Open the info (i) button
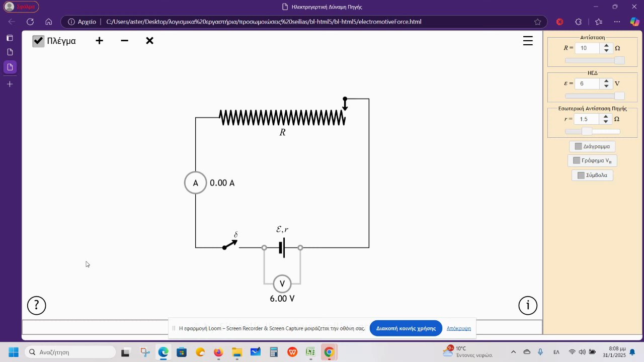 pos(528,305)
